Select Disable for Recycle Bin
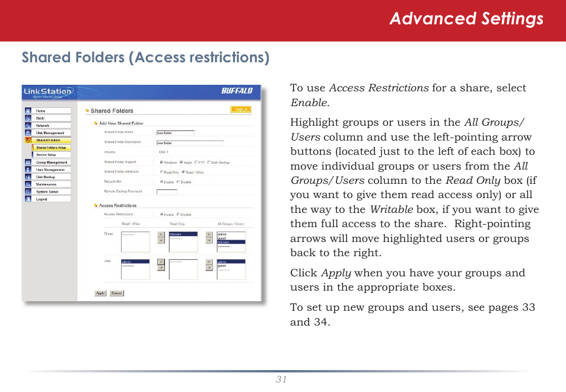Image resolution: width=566 pixels, height=392 pixels. point(179,182)
